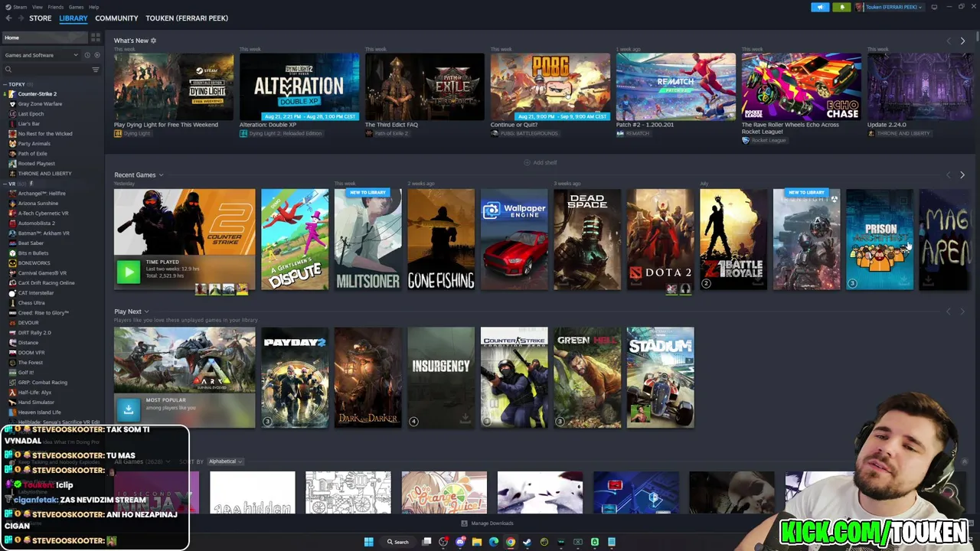This screenshot has height=551, width=980.
Task: Click the Manage Downloads icon
Action: click(x=464, y=523)
